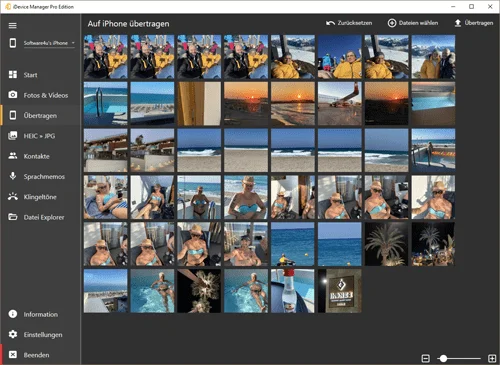Close the iDevice Manager window
This screenshot has width=500, height=365.
(x=490, y=7)
